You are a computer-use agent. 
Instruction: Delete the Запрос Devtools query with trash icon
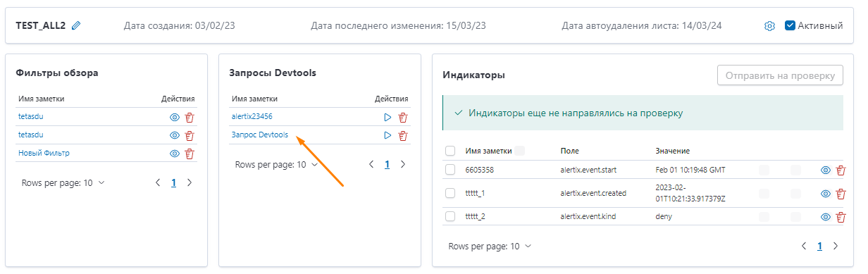click(x=403, y=135)
